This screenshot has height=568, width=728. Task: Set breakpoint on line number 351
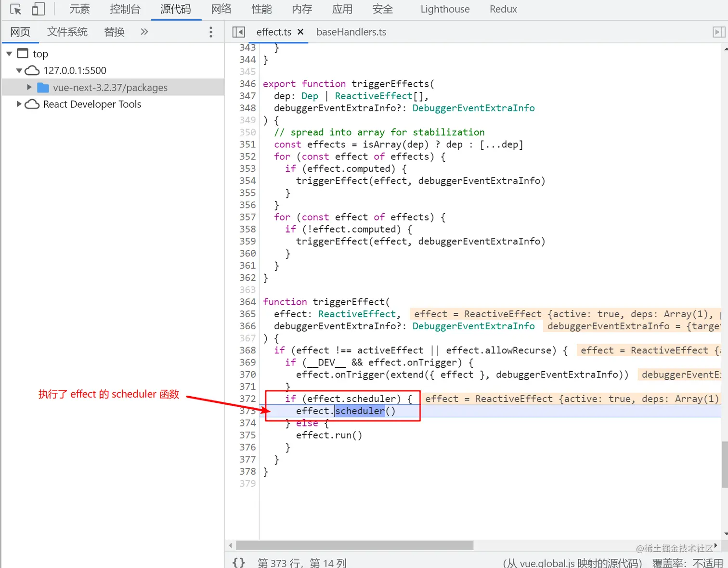click(247, 144)
